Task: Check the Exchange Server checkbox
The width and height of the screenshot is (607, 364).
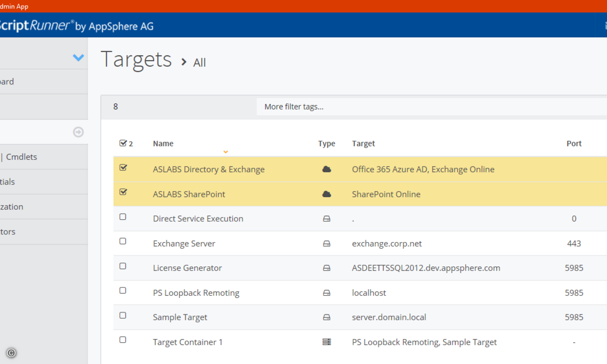Action: (122, 242)
